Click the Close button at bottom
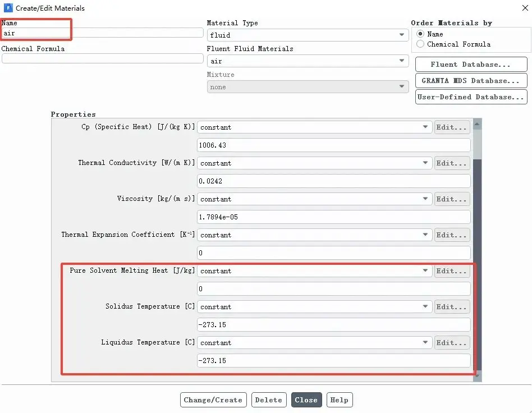This screenshot has height=413, width=532. coord(306,400)
